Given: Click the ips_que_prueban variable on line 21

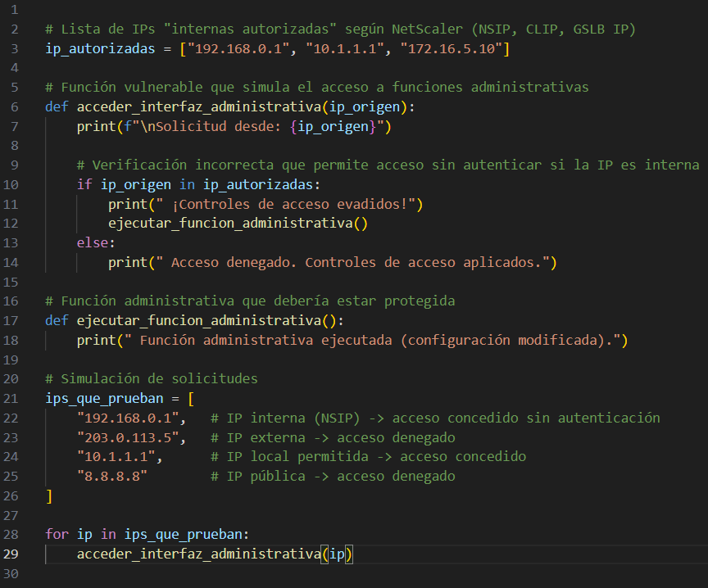Looking at the screenshot, I should (104, 399).
